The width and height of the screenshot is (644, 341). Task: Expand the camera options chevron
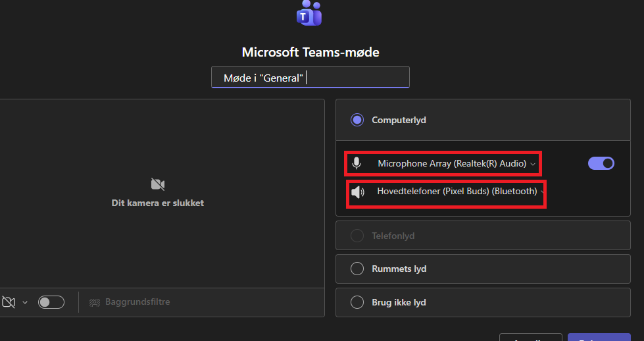click(25, 303)
